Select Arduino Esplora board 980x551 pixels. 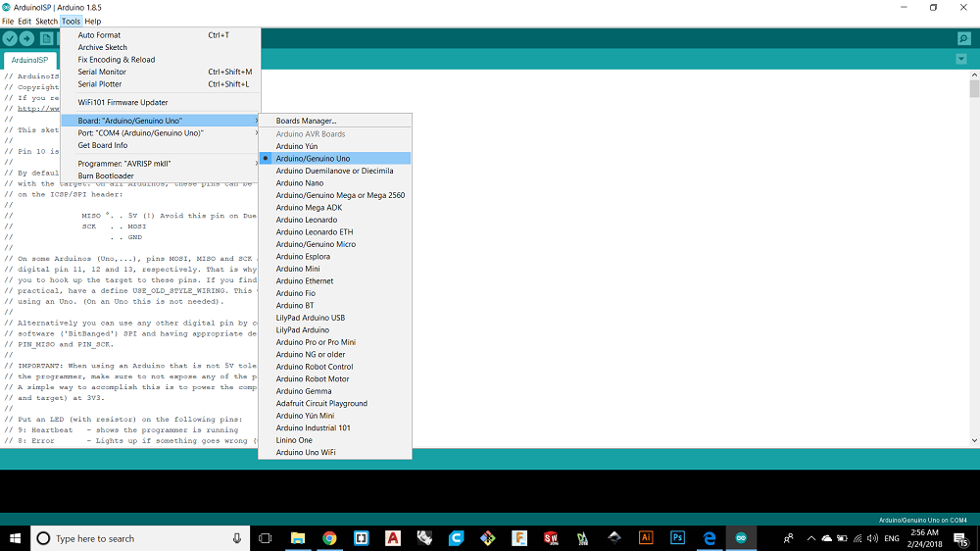pyautogui.click(x=335, y=257)
